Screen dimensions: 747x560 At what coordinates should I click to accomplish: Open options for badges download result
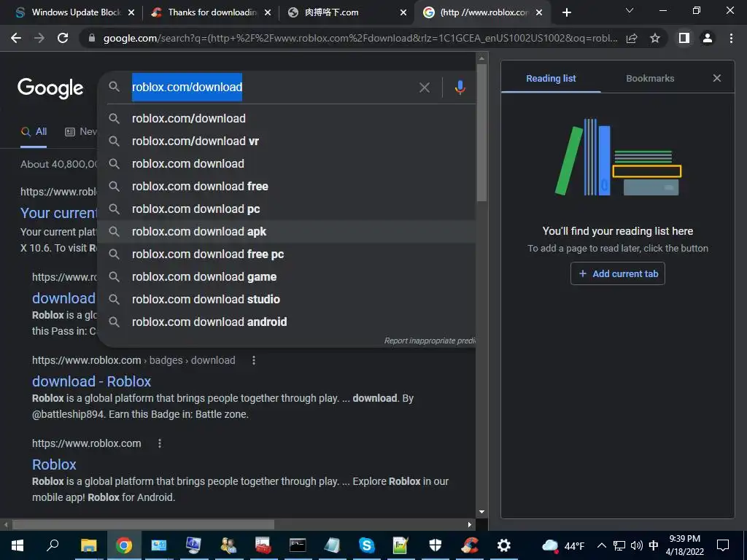click(x=254, y=360)
